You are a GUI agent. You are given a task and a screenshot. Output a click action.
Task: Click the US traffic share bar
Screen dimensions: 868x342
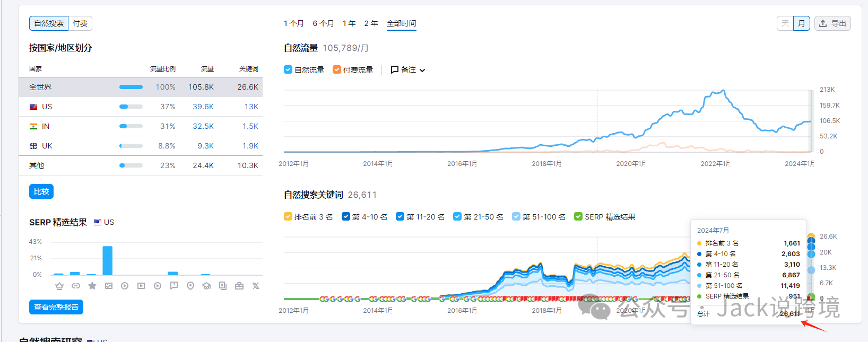[131, 107]
